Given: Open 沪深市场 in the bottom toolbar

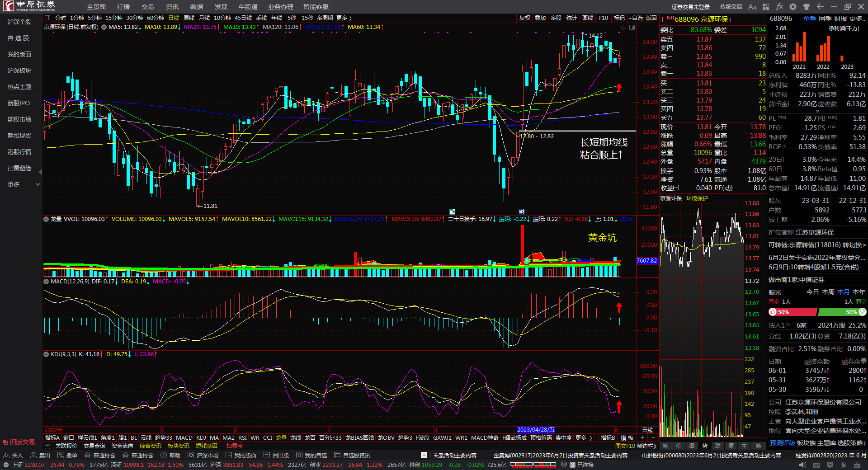Looking at the screenshot, I should (x=203, y=456).
